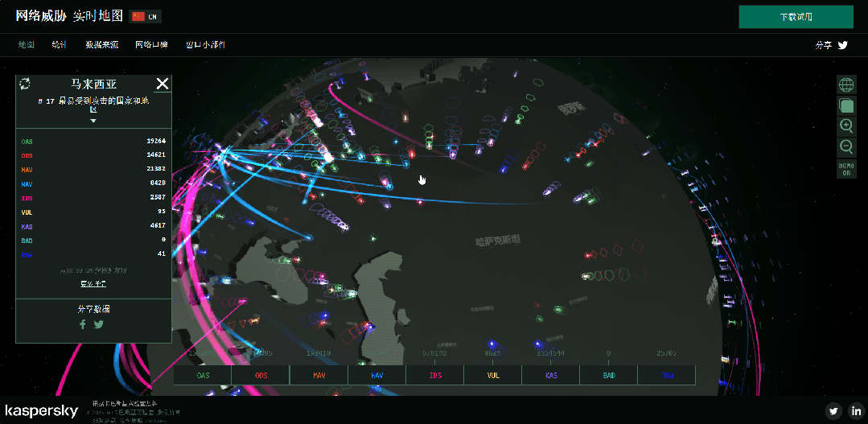The height and width of the screenshot is (424, 868).
Task: Select the OAS row in the country panel
Action: click(x=93, y=141)
